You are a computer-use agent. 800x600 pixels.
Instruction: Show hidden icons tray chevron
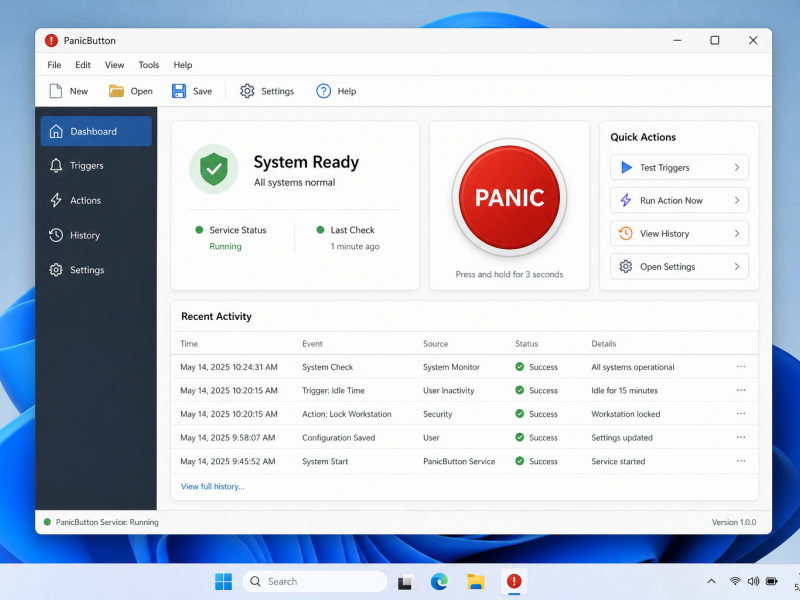(x=711, y=581)
